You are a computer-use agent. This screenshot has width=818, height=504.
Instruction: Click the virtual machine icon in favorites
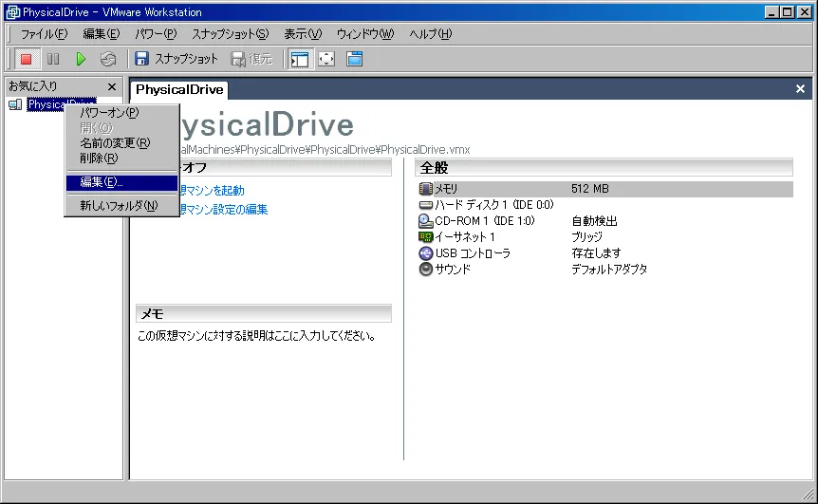pyautogui.click(x=15, y=104)
